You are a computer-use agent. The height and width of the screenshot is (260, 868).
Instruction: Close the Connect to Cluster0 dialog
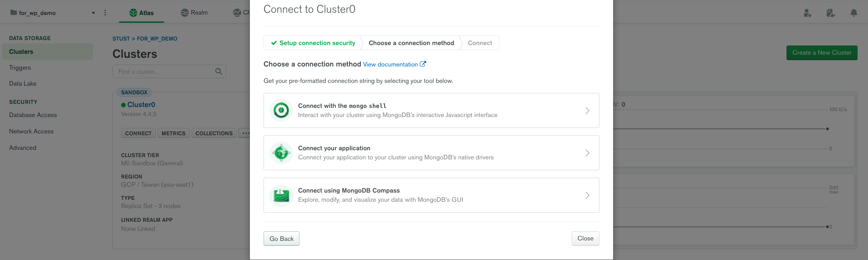[x=585, y=238]
